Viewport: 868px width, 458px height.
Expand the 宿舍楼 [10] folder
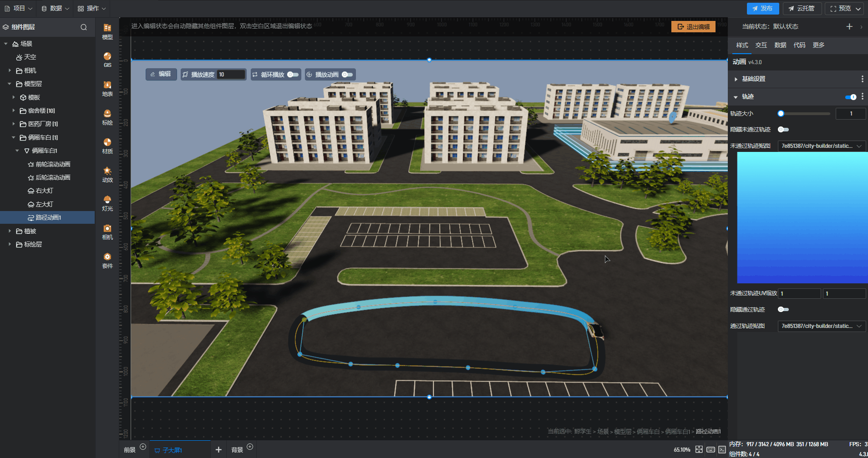click(x=14, y=111)
